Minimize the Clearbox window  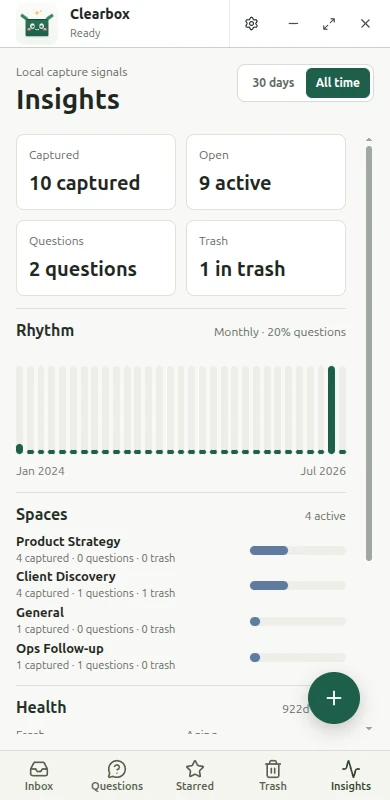293,23
